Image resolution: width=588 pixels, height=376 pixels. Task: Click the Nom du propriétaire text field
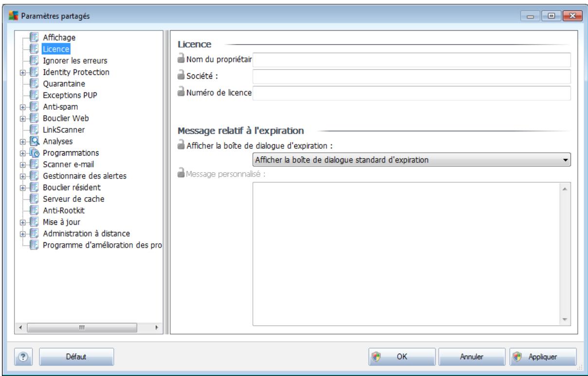411,60
